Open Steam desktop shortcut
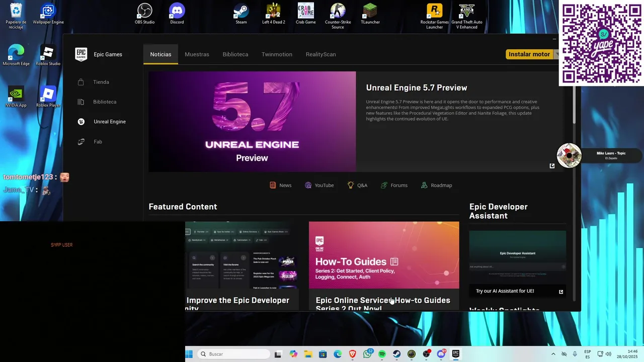This screenshot has width=644, height=362. [x=242, y=14]
